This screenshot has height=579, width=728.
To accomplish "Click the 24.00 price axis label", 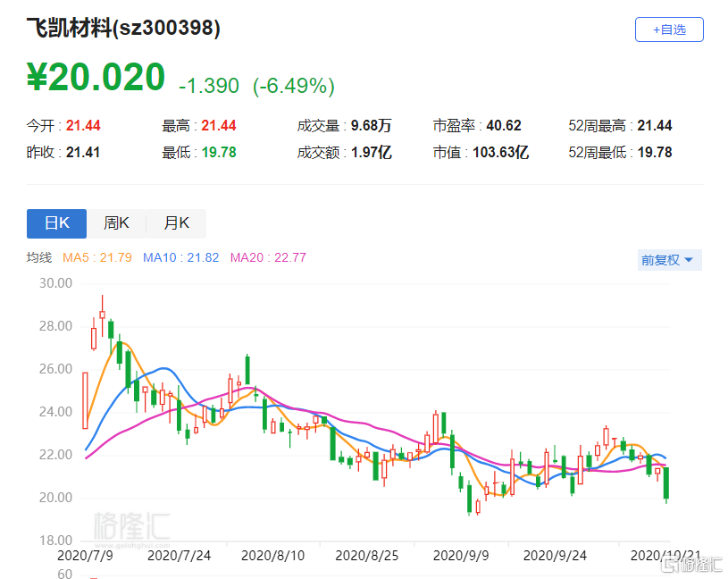I will 55,412.
